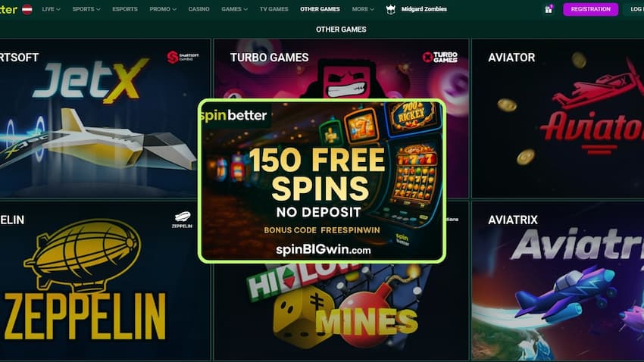Image resolution: width=644 pixels, height=362 pixels.
Task: Click the purple REGISTRATION button
Action: pyautogui.click(x=591, y=9)
